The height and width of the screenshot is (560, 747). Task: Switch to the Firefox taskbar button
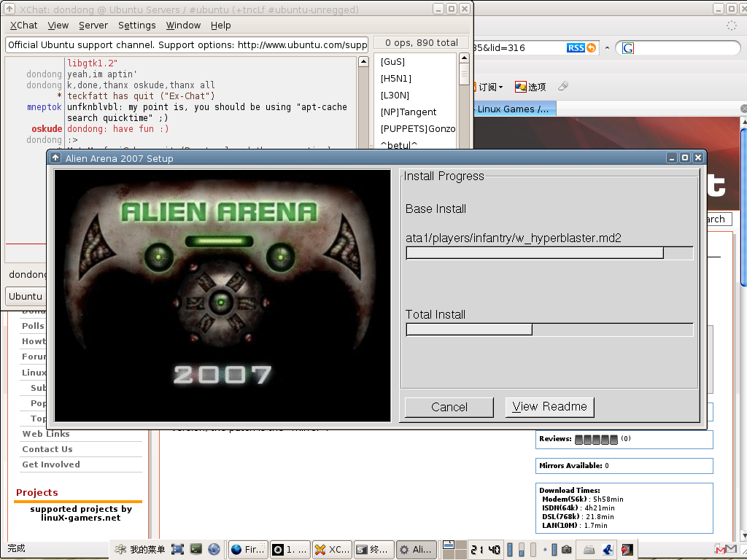coord(248,550)
